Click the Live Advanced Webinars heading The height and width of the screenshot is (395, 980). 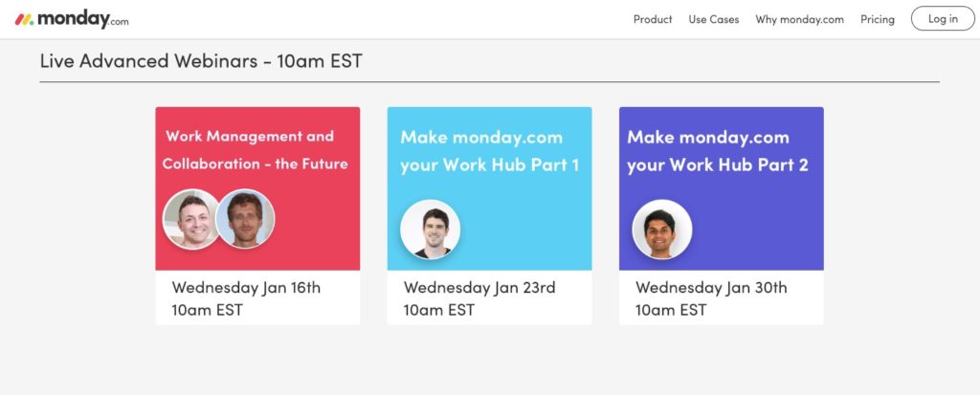[201, 60]
